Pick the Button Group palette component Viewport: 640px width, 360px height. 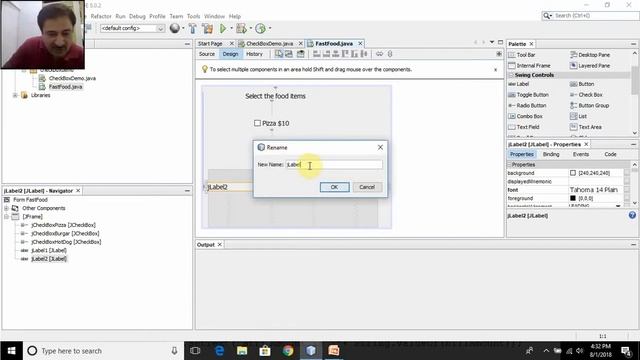pyautogui.click(x=589, y=105)
